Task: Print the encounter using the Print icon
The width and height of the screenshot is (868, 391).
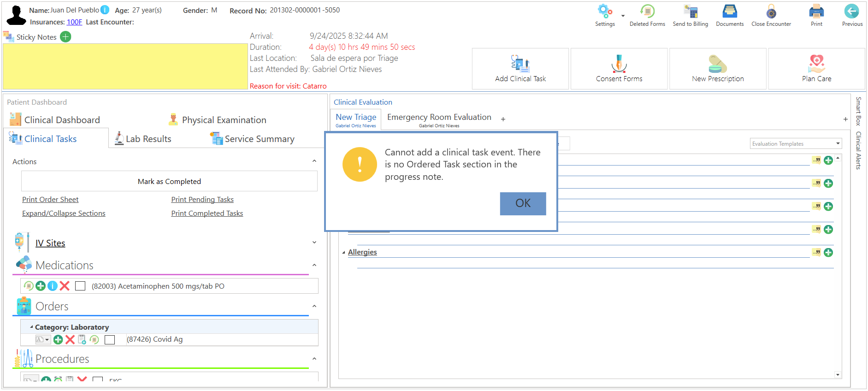Action: [816, 11]
